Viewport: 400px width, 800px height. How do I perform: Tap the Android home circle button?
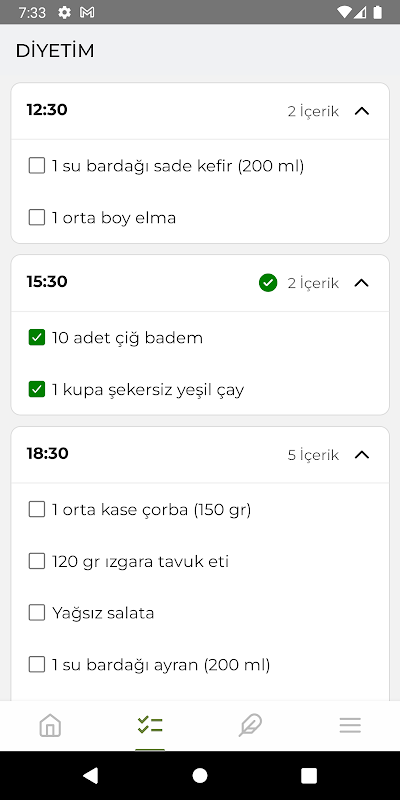tap(200, 776)
